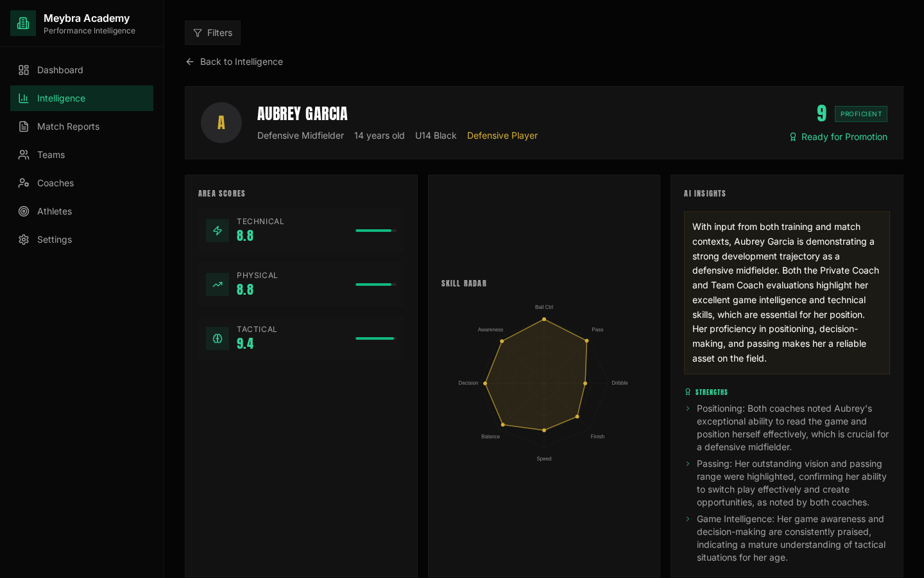Select Intelligence in the sidebar
The height and width of the screenshot is (578, 924).
click(x=81, y=98)
